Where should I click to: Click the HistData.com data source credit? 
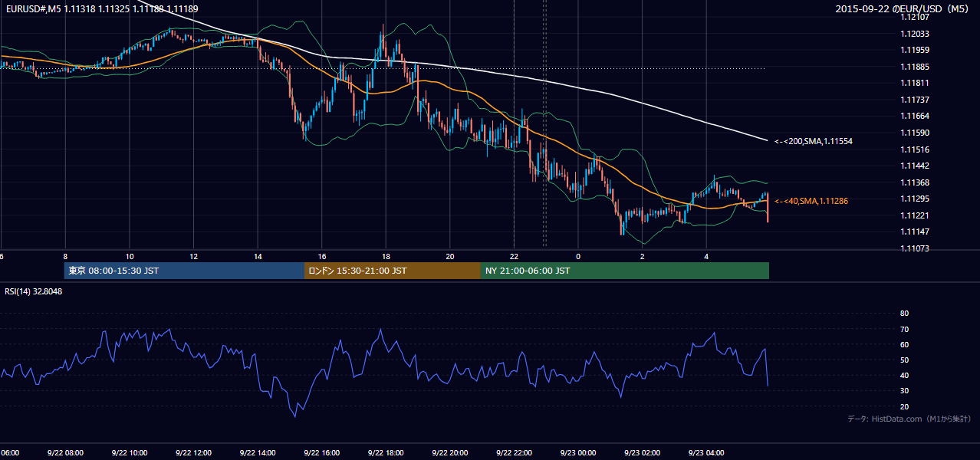coord(909,419)
